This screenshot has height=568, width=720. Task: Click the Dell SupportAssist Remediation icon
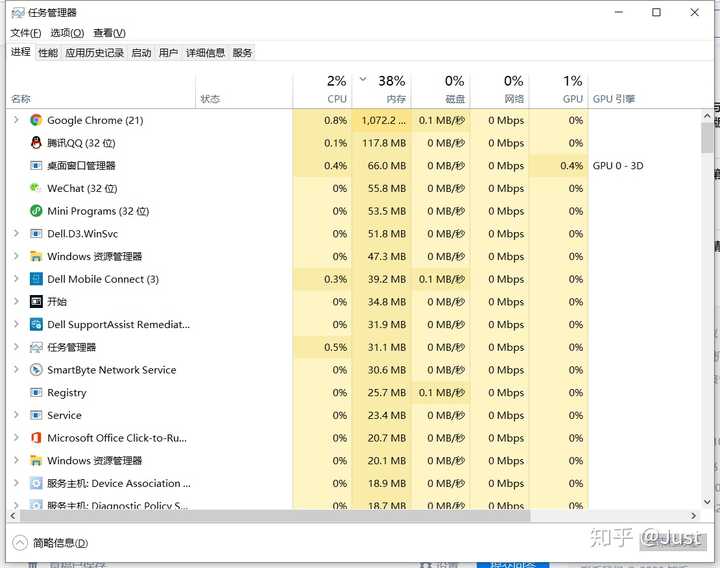tap(36, 324)
